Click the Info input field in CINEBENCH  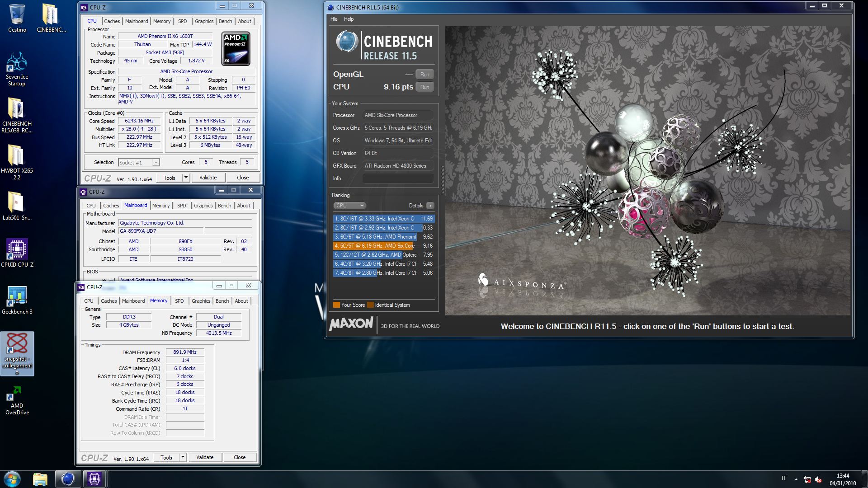(398, 178)
